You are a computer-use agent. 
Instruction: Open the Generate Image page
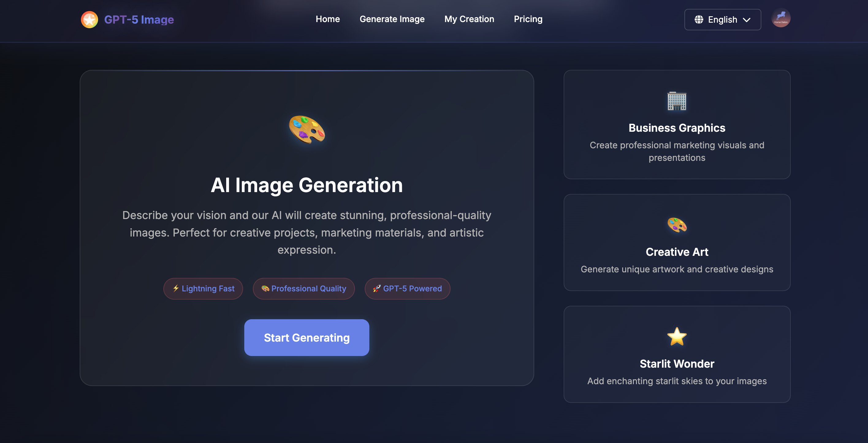(392, 19)
